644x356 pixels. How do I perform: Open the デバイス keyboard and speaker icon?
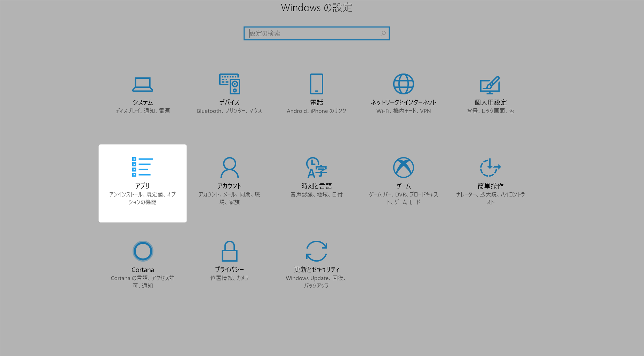pos(230,84)
